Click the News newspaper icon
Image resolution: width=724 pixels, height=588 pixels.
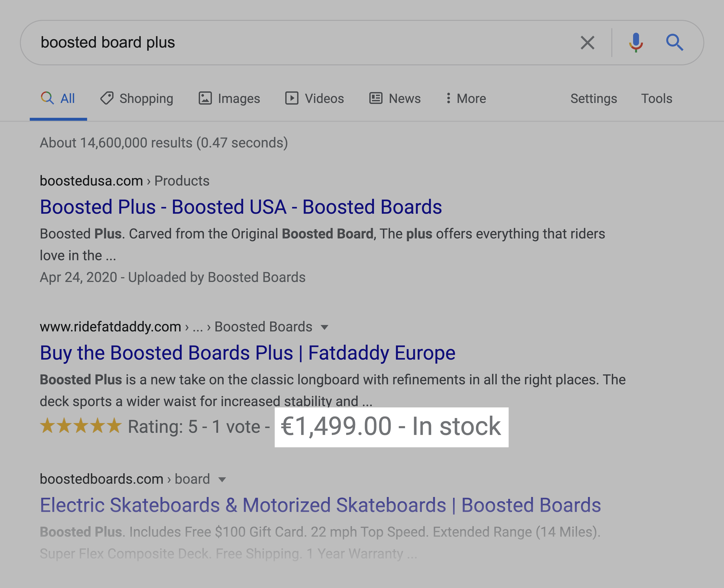click(x=376, y=98)
